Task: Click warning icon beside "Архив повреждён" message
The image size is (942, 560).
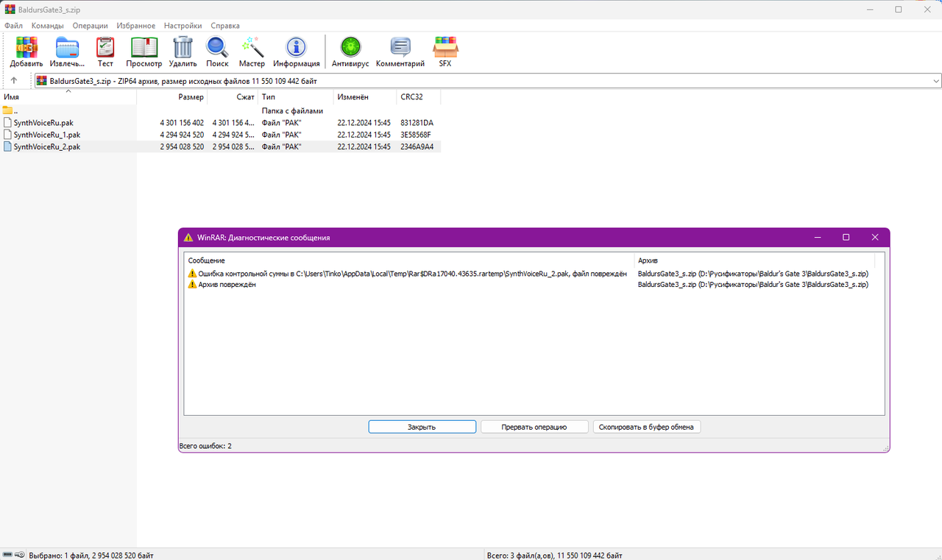Action: tap(193, 285)
